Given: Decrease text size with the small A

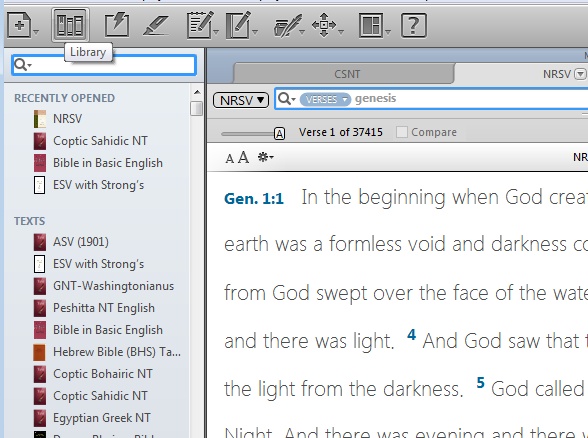Looking at the screenshot, I should click(x=230, y=159).
